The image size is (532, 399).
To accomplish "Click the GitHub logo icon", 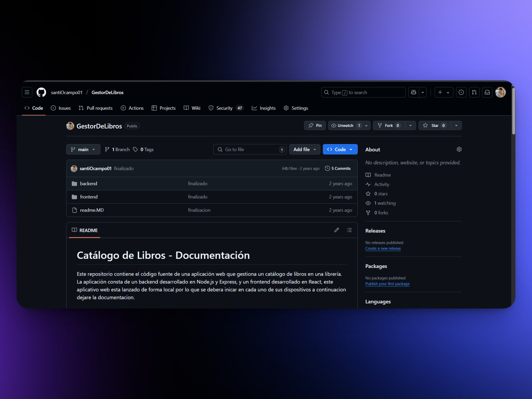I will click(x=41, y=92).
